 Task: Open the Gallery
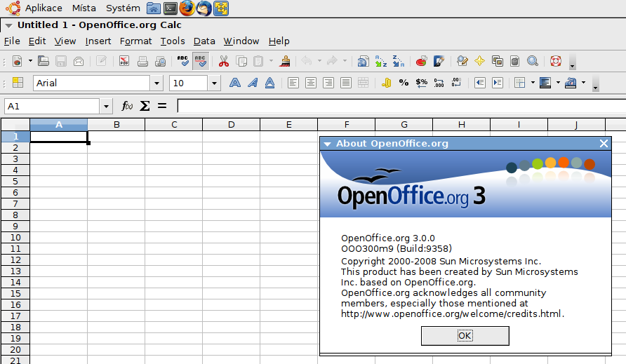[x=498, y=61]
